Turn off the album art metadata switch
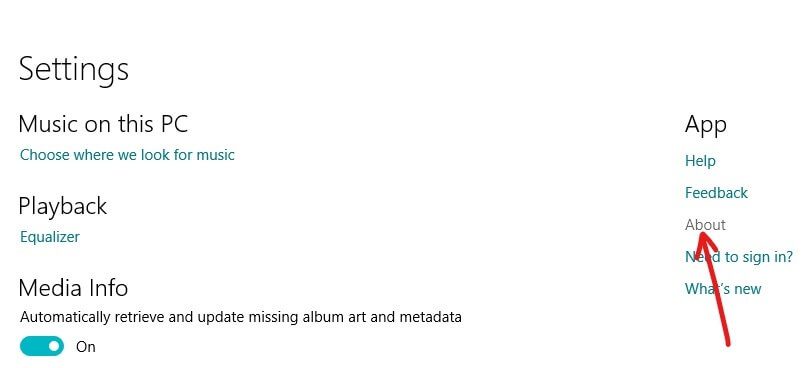This screenshot has height=368, width=810. pyautogui.click(x=42, y=346)
